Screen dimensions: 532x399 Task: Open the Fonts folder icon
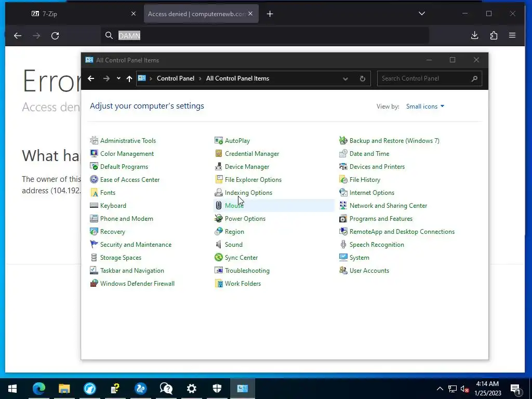(x=94, y=192)
